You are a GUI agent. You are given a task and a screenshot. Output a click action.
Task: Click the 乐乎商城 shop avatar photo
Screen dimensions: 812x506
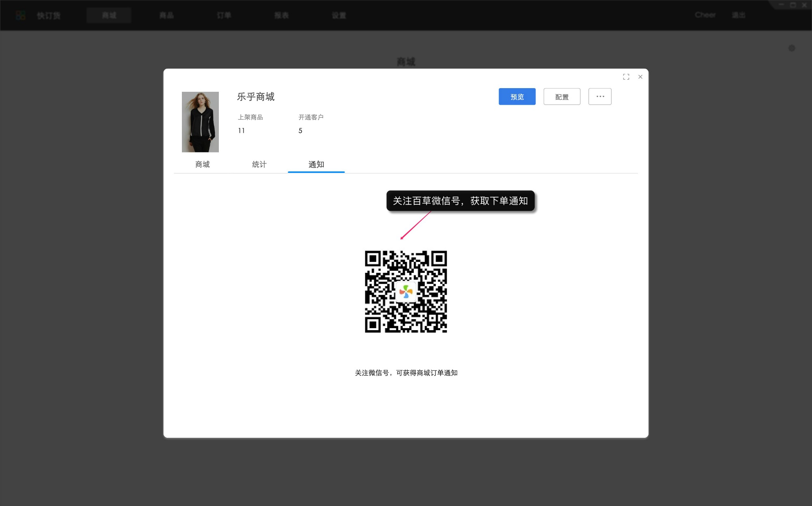(x=200, y=121)
